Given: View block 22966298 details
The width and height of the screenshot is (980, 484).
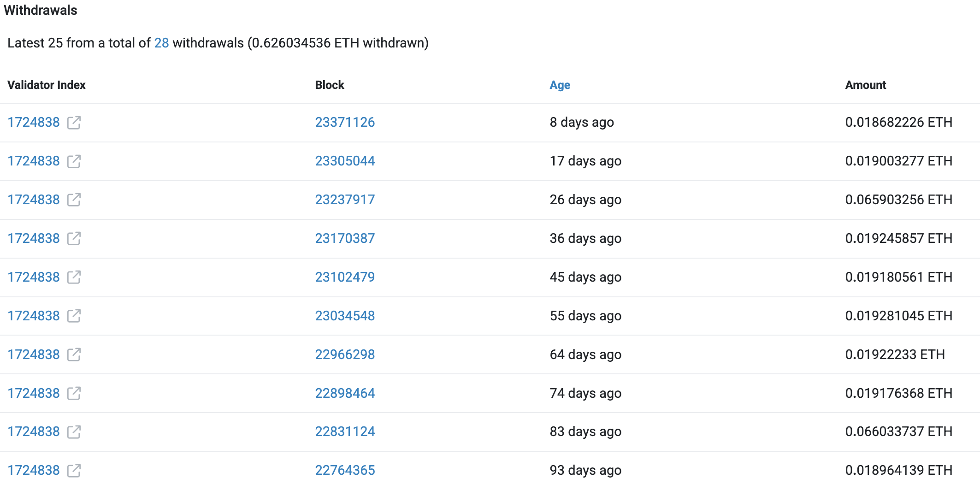Looking at the screenshot, I should pos(345,355).
